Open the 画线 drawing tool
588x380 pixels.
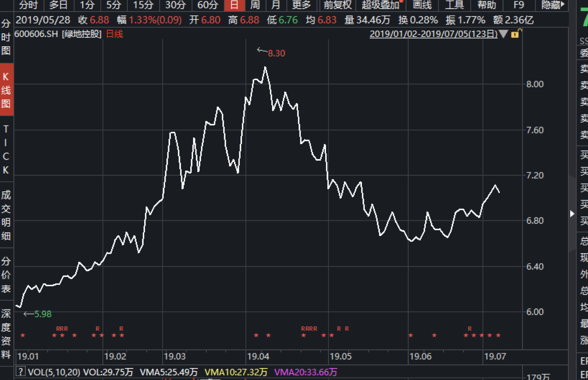click(422, 5)
